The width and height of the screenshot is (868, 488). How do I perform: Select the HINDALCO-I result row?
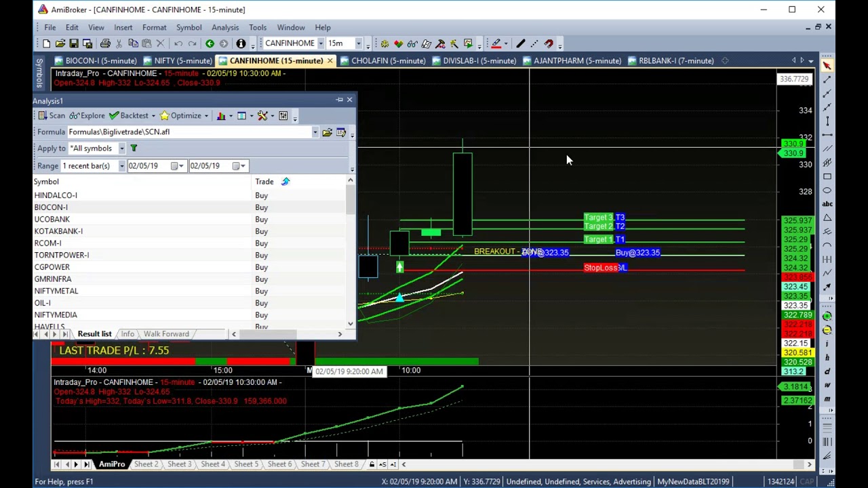pos(189,195)
